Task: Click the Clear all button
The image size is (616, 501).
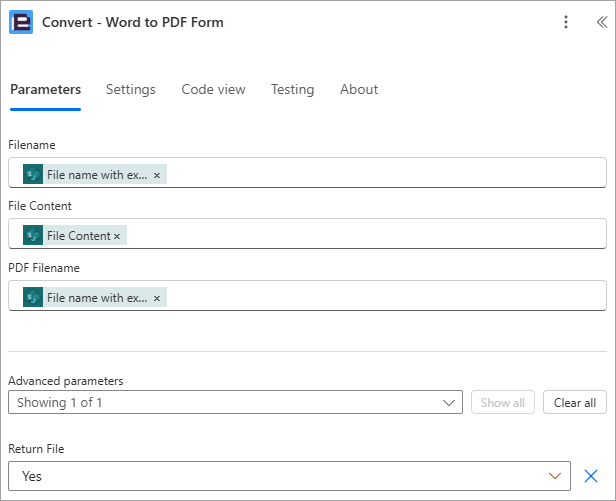Action: tap(575, 402)
